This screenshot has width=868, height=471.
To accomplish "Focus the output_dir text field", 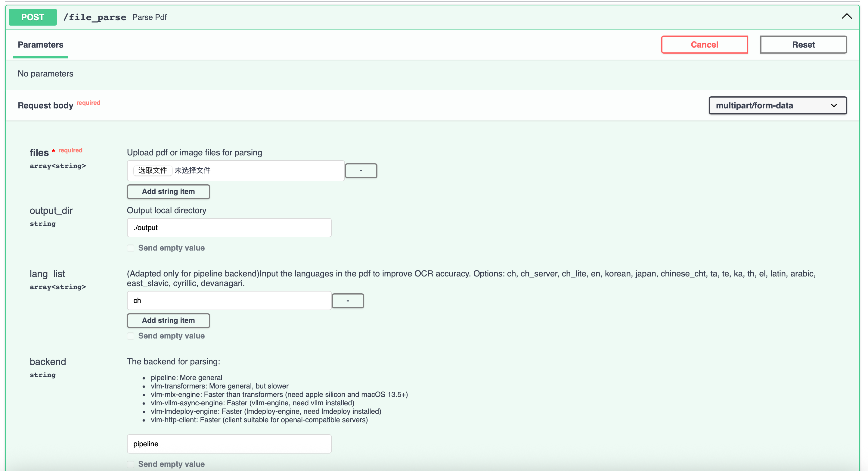I will [x=229, y=228].
